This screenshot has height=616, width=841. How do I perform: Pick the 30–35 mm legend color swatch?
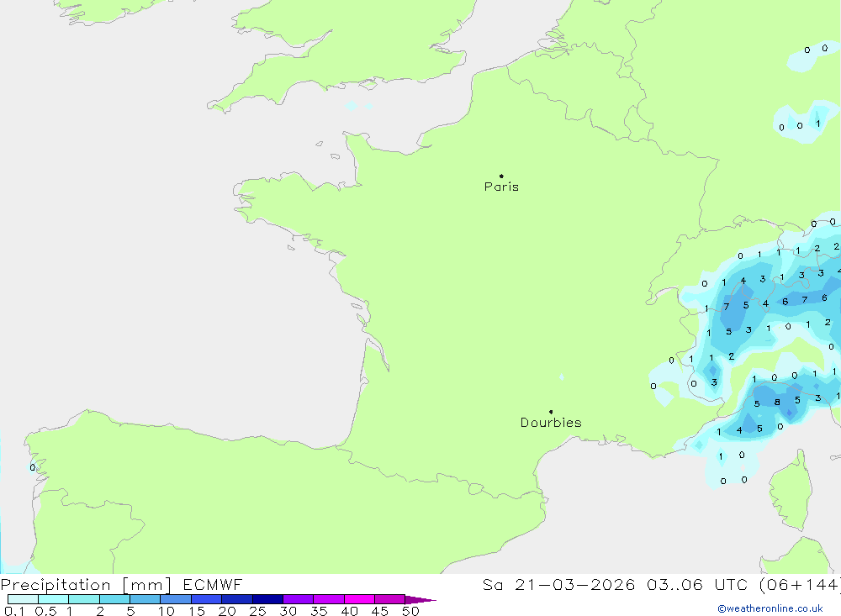click(299, 599)
